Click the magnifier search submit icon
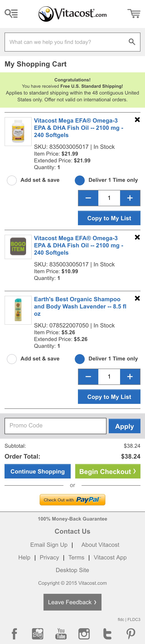 click(x=132, y=42)
